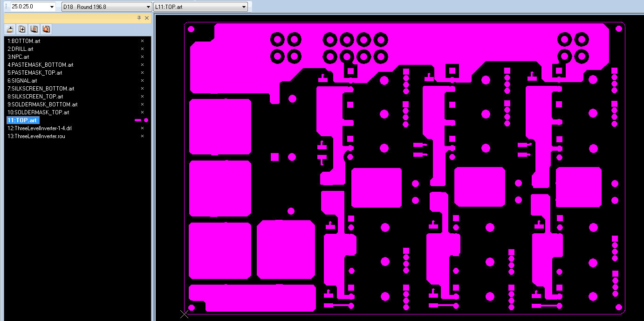
Task: Open the 25.0:25.0 grid dropdown
Action: point(51,7)
